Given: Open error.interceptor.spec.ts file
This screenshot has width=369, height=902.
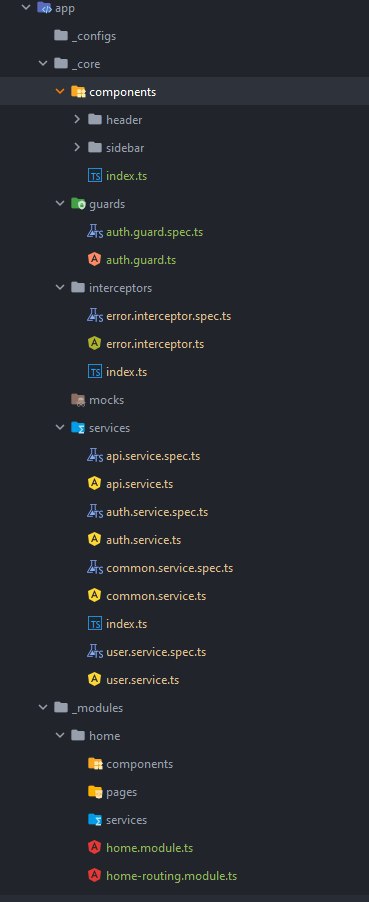Looking at the screenshot, I should tap(169, 316).
